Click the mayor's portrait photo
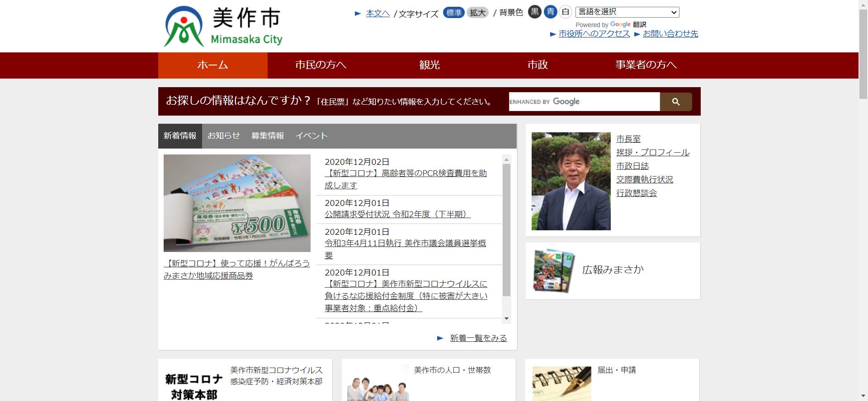Viewport: 868px width, 401px height. 571,181
